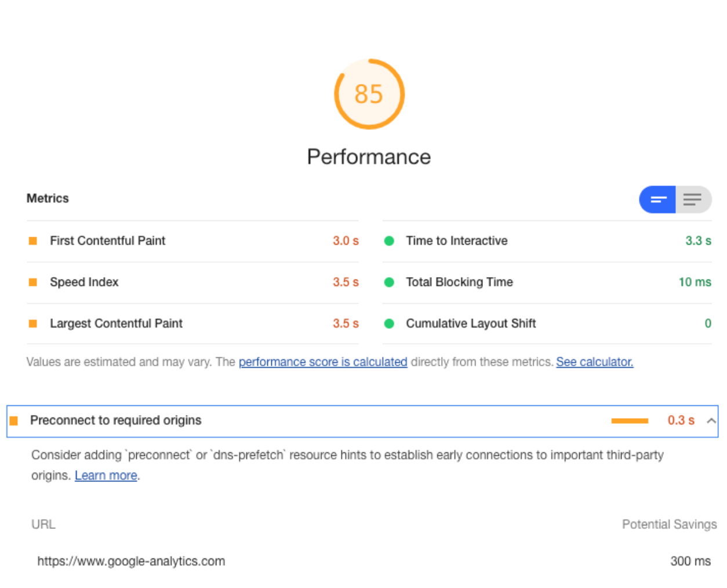The image size is (727, 588).
Task: Click the green circle beside Total Blocking Time
Action: (x=389, y=282)
